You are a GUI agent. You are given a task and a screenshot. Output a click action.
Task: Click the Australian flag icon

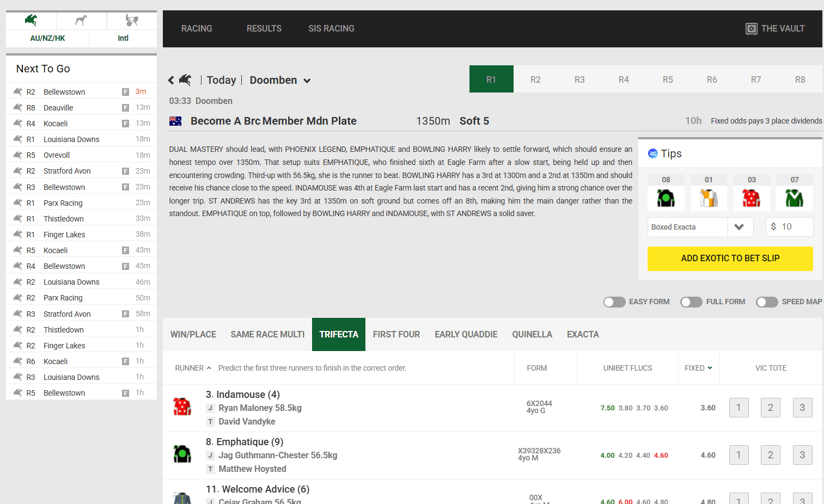pos(175,121)
